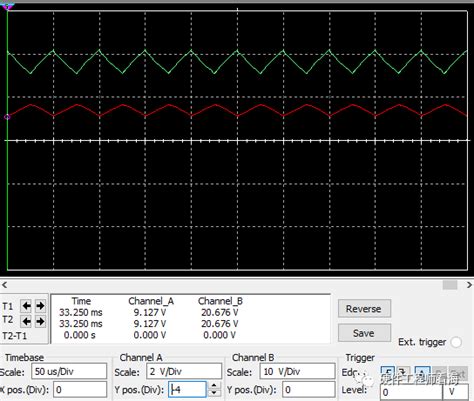Move cursor T1 right with arrow
Screen dimensions: 474x401
coord(40,306)
